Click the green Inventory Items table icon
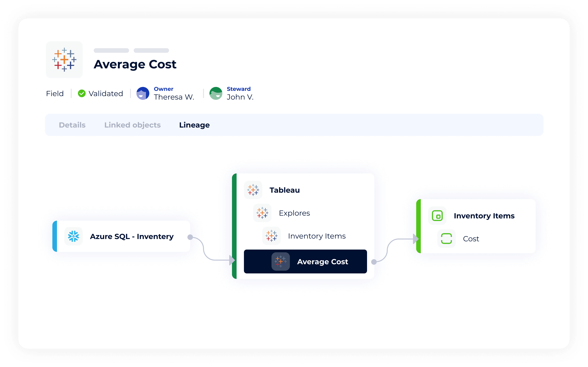The height and width of the screenshot is (367, 588). coord(437,216)
